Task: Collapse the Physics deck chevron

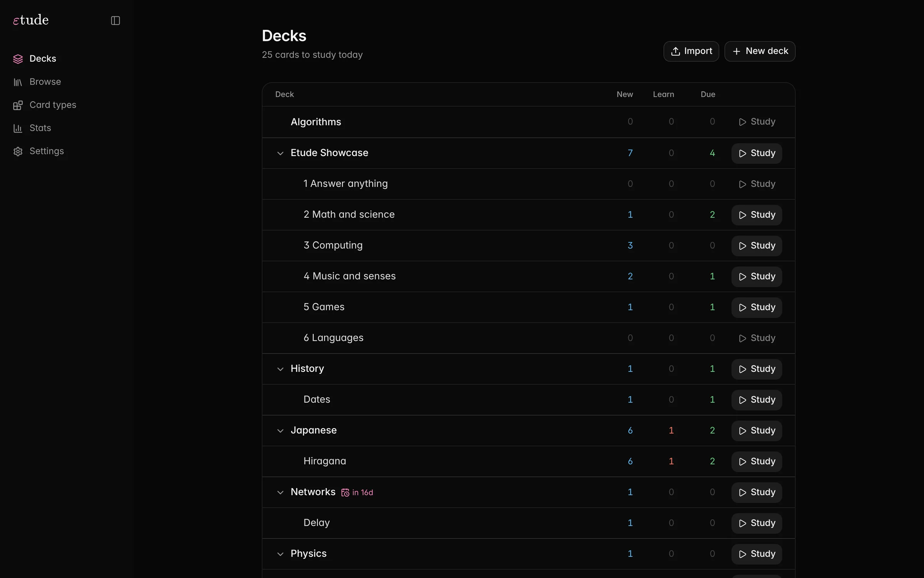Action: 280,554
